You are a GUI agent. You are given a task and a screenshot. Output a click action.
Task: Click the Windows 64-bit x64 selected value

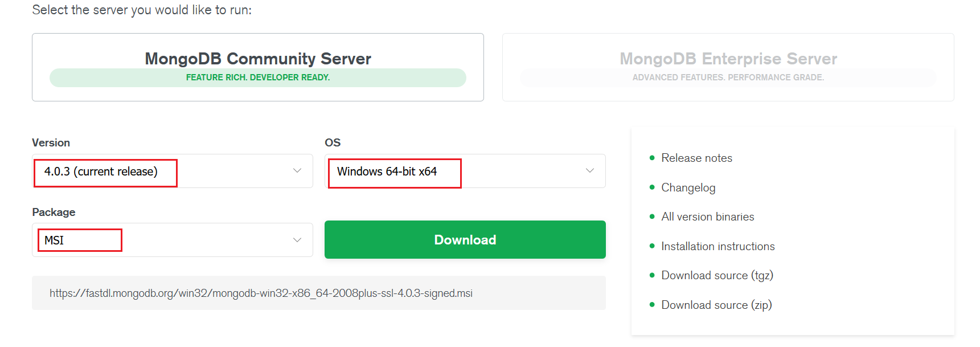pyautogui.click(x=387, y=172)
